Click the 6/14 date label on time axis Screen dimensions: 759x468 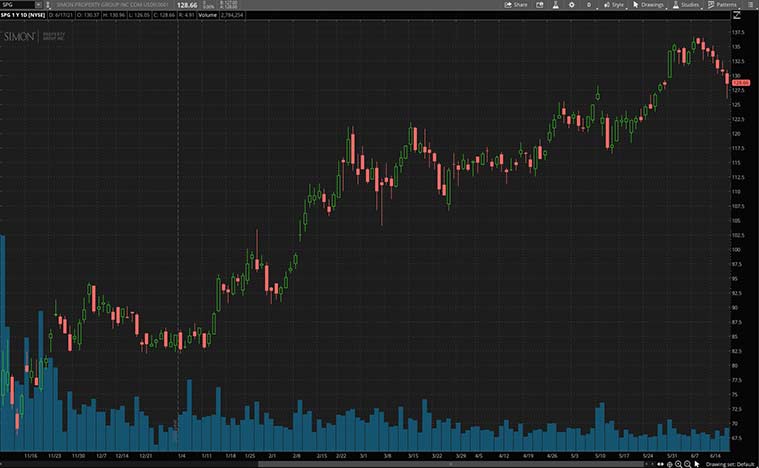715,456
